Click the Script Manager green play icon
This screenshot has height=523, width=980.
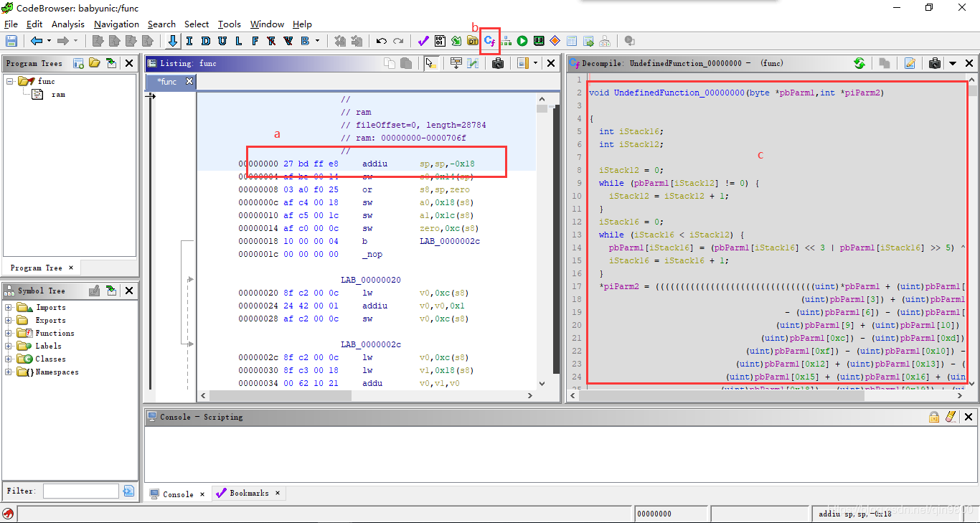tap(522, 41)
